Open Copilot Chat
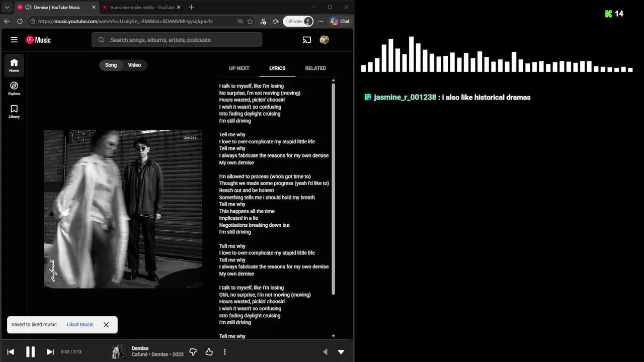The width and height of the screenshot is (644, 362). tap(340, 21)
